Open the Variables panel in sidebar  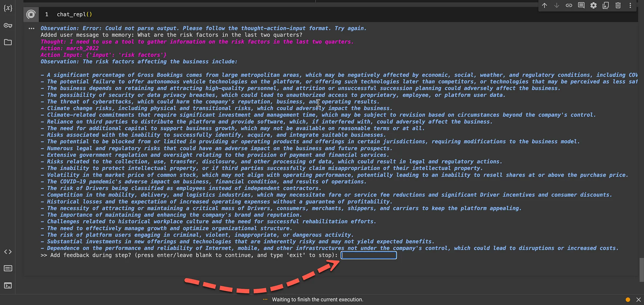pos(8,8)
